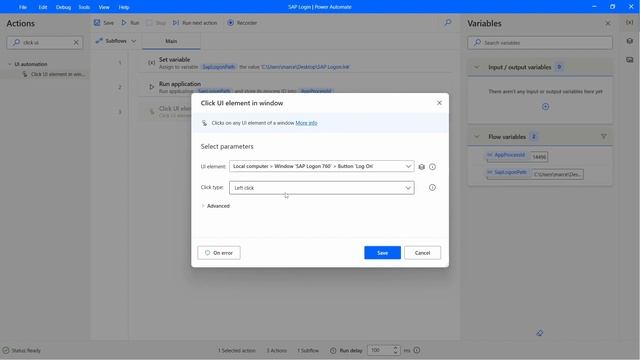Click the eraser icon in Variables panel

[540, 333]
